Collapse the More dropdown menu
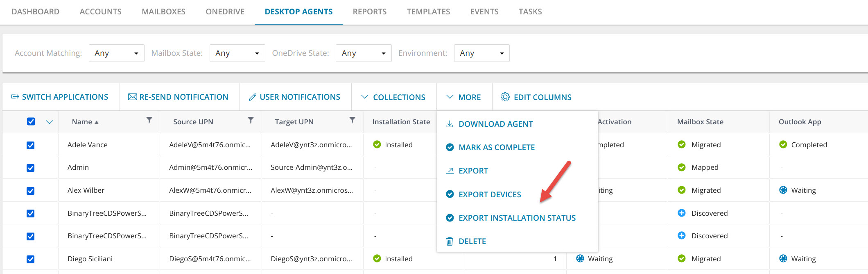Screen dimensions: 868x274 (464, 97)
